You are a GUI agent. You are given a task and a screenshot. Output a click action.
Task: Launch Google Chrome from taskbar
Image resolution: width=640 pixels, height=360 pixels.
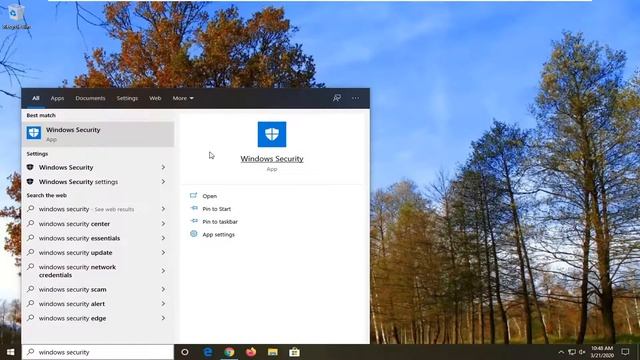(x=229, y=352)
